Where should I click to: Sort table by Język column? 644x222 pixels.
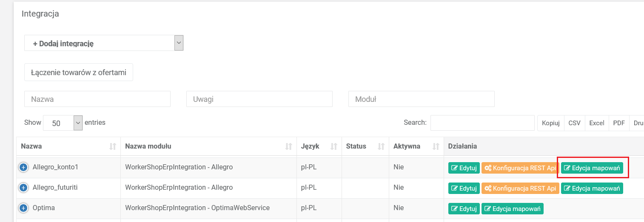click(319, 146)
